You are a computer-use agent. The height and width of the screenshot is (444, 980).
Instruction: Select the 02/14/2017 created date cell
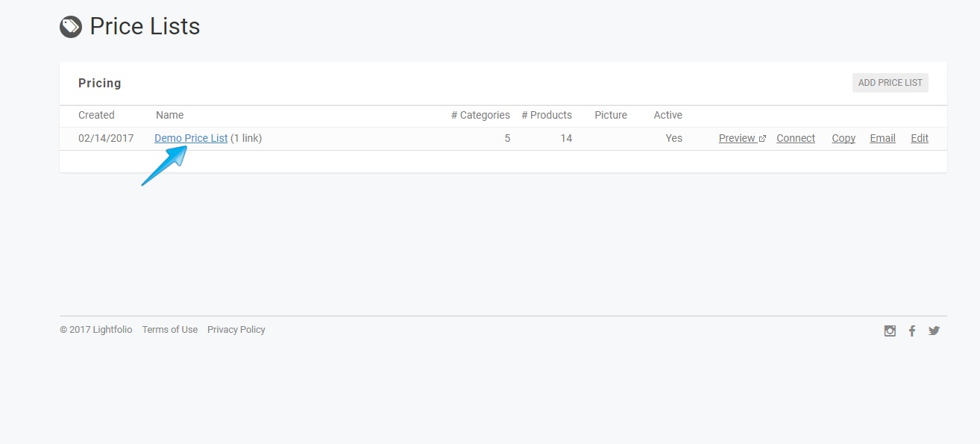pyautogui.click(x=106, y=138)
